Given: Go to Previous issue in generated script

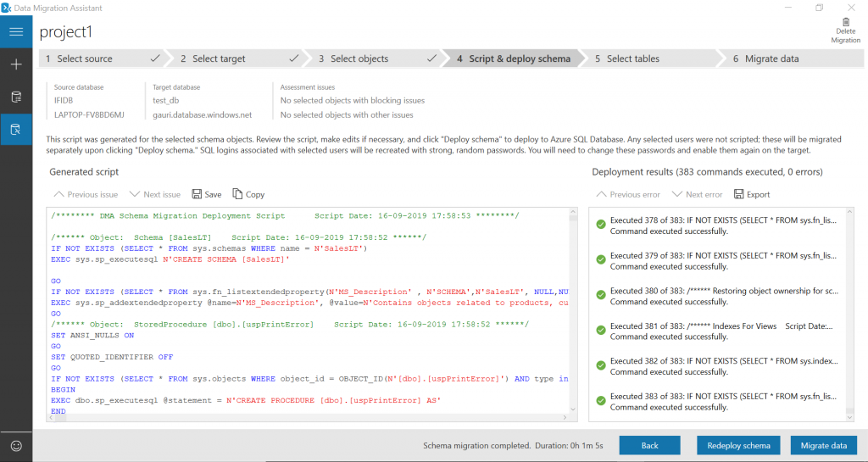Looking at the screenshot, I should [x=86, y=194].
